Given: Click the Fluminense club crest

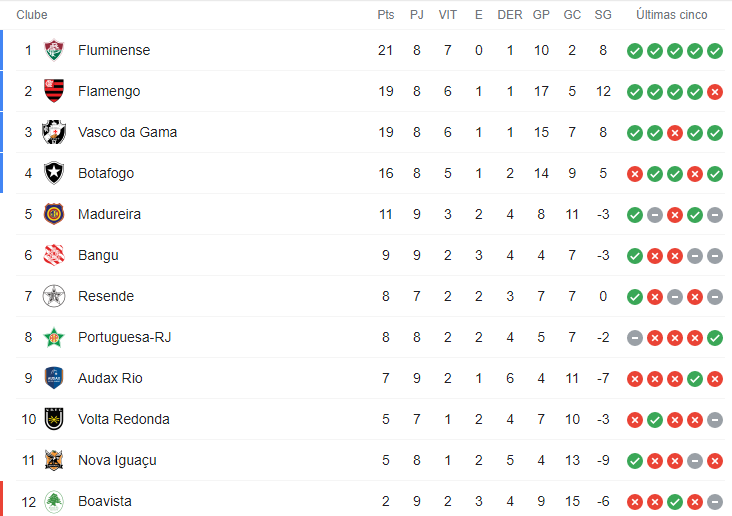Looking at the screenshot, I should pos(54,50).
